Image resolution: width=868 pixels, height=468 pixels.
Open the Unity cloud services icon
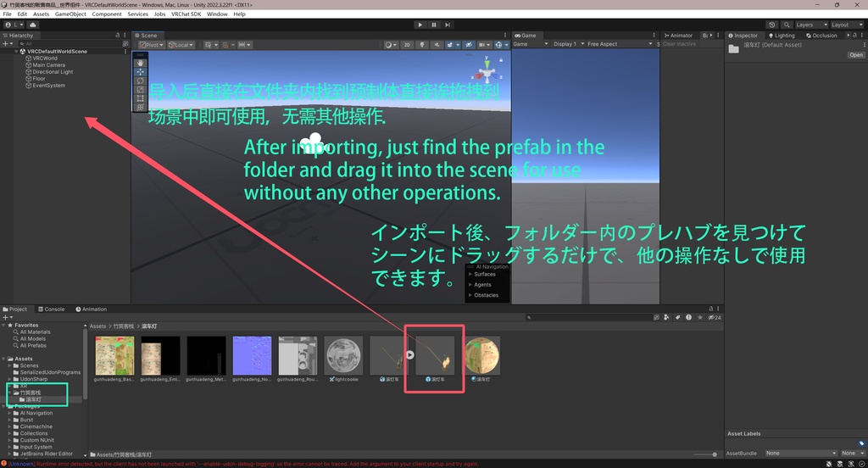point(33,25)
